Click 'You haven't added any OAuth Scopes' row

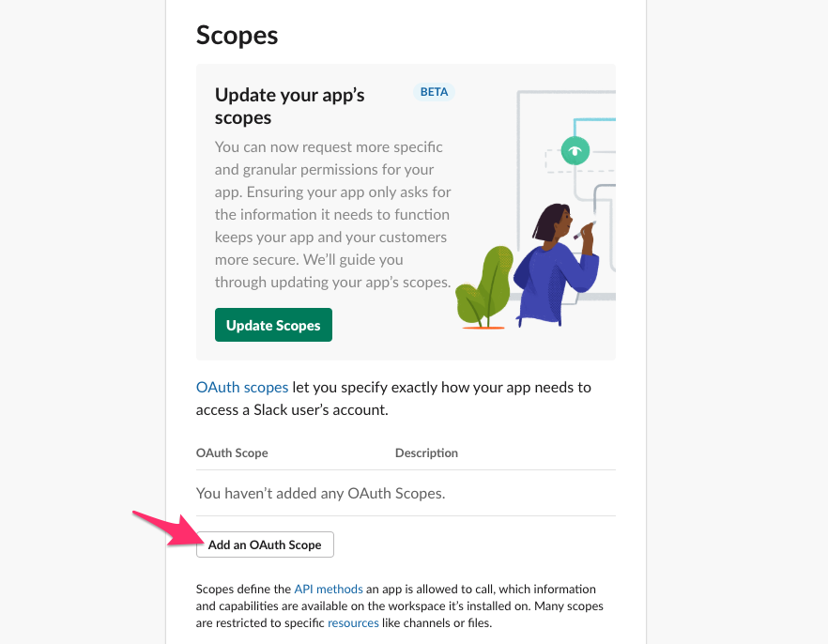pyautogui.click(x=406, y=493)
